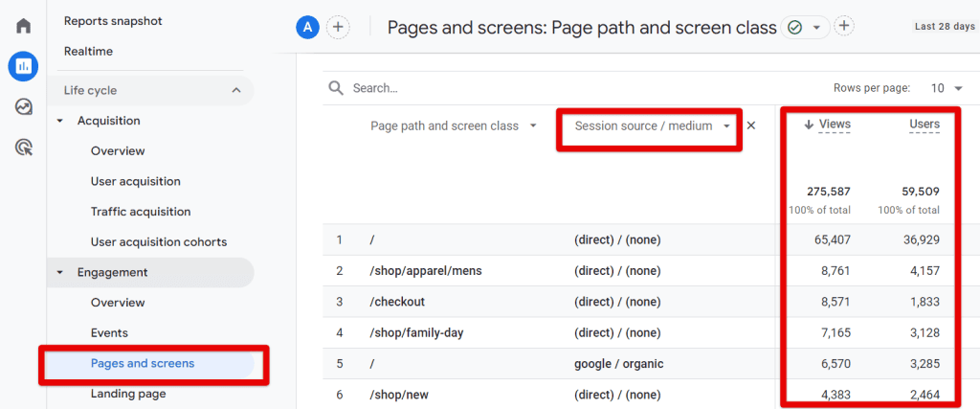Collapse the Life cycle section

(236, 90)
